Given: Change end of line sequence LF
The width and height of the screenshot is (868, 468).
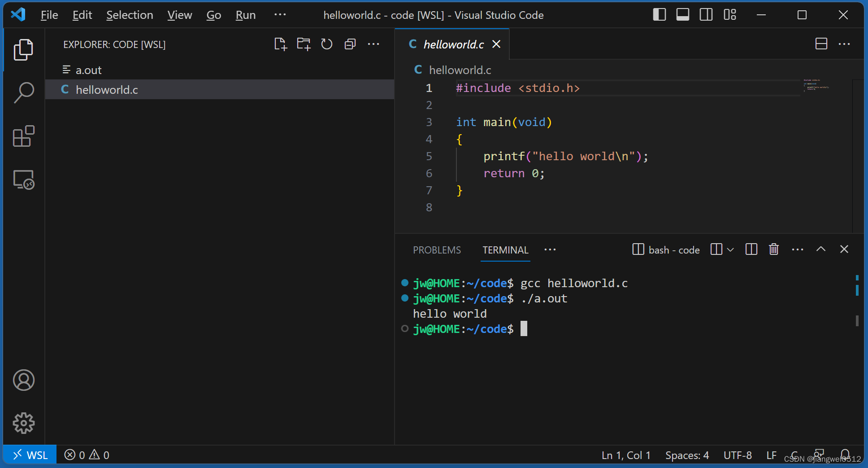Looking at the screenshot, I should click(771, 455).
